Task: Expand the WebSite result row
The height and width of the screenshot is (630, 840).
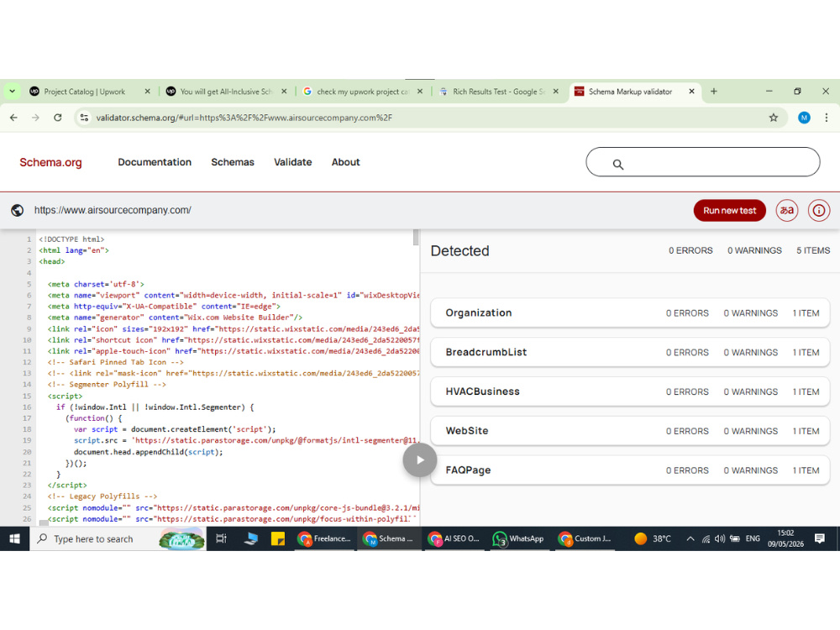Action: pos(630,431)
